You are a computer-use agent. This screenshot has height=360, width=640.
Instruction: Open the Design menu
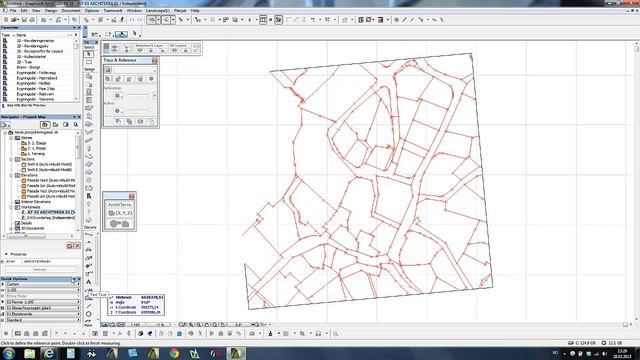[x=51, y=11]
